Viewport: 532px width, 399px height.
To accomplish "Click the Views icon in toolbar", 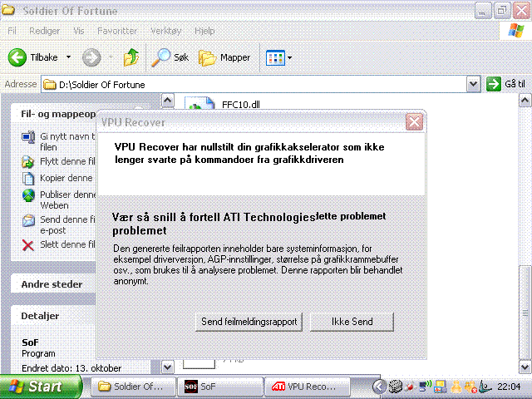I will [275, 57].
